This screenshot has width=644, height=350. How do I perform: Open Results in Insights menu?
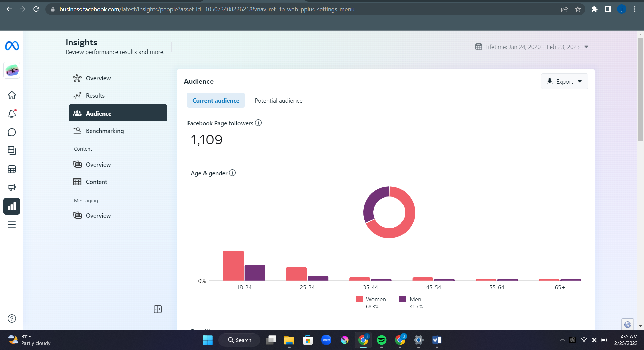click(118, 96)
